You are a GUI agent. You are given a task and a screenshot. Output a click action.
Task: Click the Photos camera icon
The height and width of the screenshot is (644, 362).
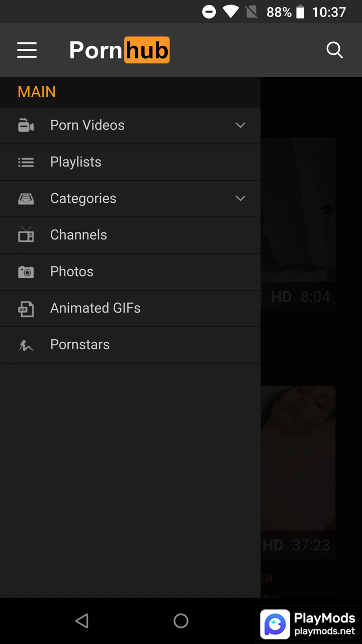(26, 272)
